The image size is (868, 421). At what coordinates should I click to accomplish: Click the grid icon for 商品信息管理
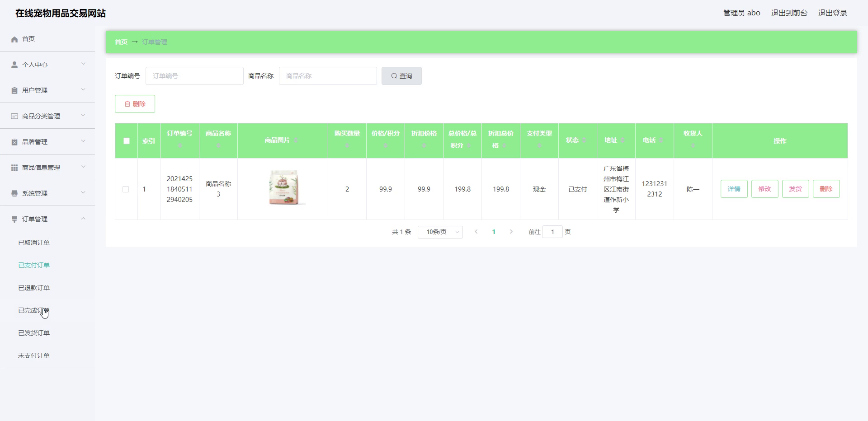click(x=14, y=168)
